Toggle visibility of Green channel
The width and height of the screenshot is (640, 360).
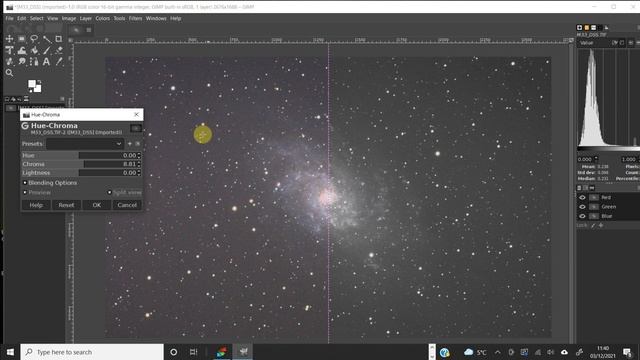(x=582, y=207)
